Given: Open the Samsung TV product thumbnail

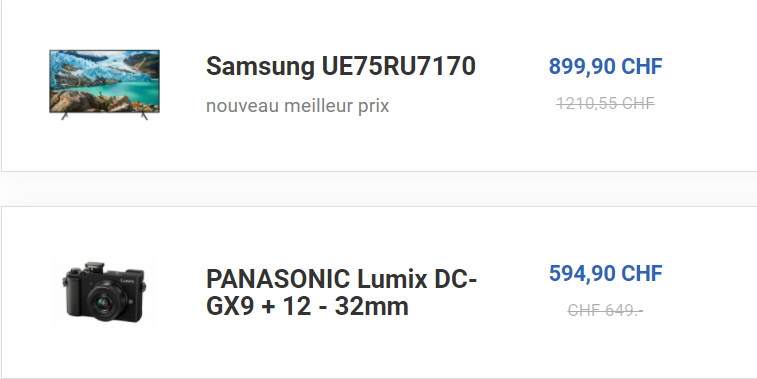Looking at the screenshot, I should click(104, 84).
